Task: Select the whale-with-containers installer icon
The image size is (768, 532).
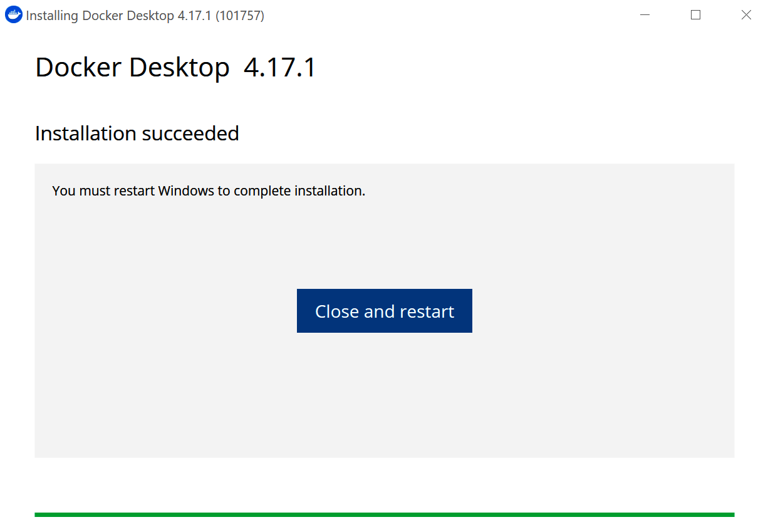Action: (x=13, y=14)
